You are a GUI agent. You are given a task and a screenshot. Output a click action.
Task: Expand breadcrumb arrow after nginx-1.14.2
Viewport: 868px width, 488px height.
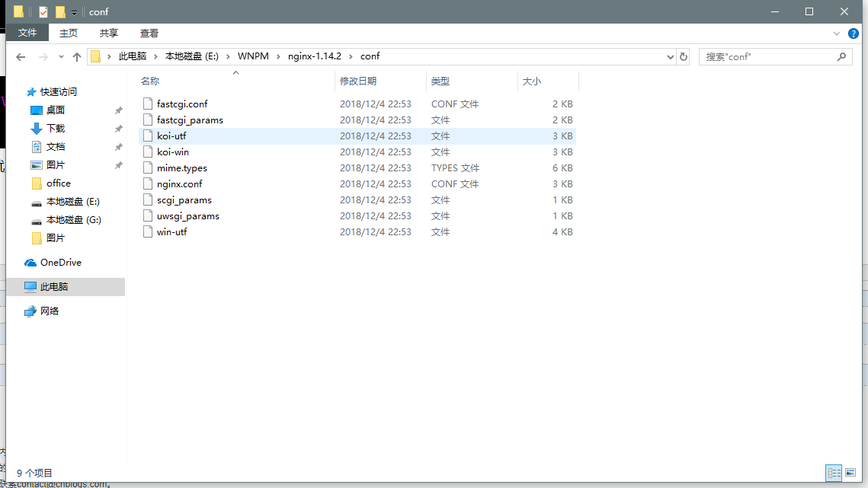(351, 56)
